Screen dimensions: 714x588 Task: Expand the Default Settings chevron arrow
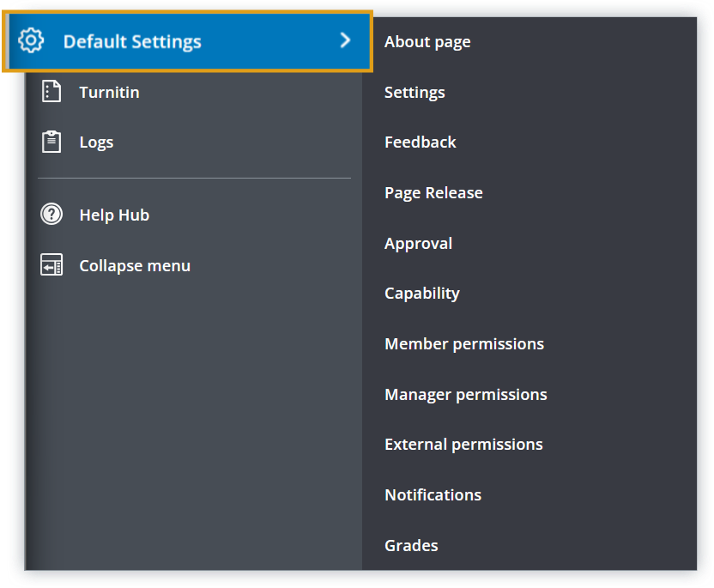click(345, 40)
